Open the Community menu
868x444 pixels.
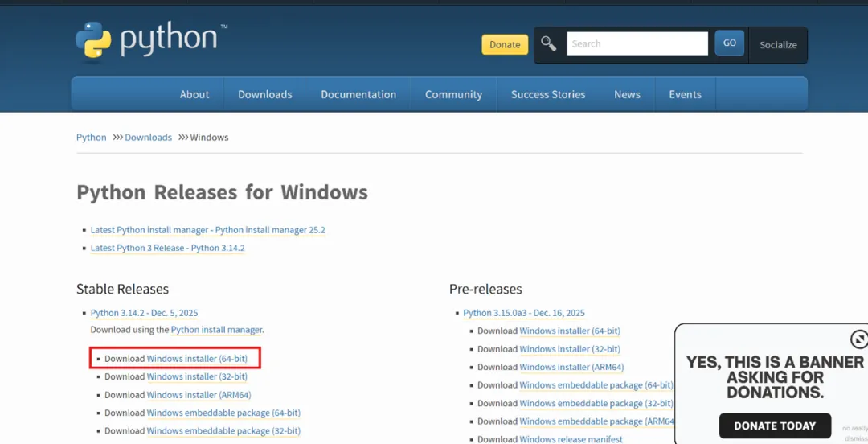(453, 94)
